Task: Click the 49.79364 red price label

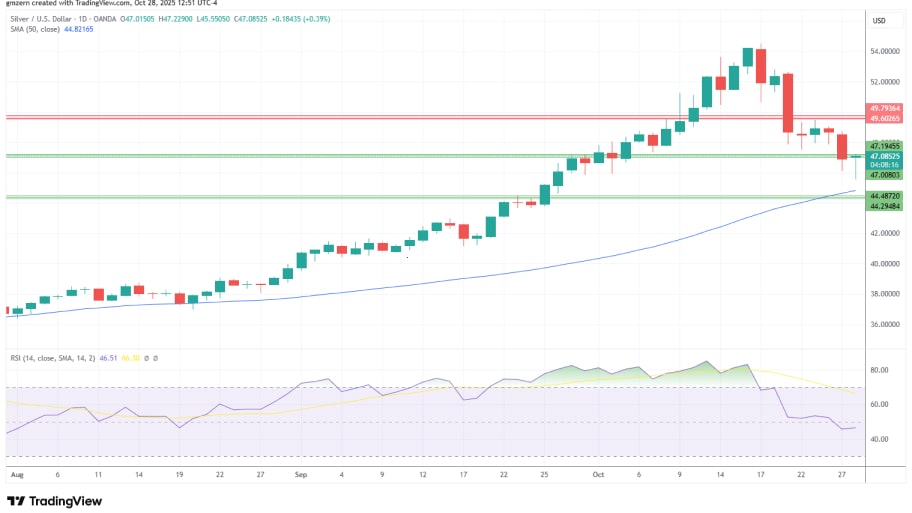Action: coord(885,108)
